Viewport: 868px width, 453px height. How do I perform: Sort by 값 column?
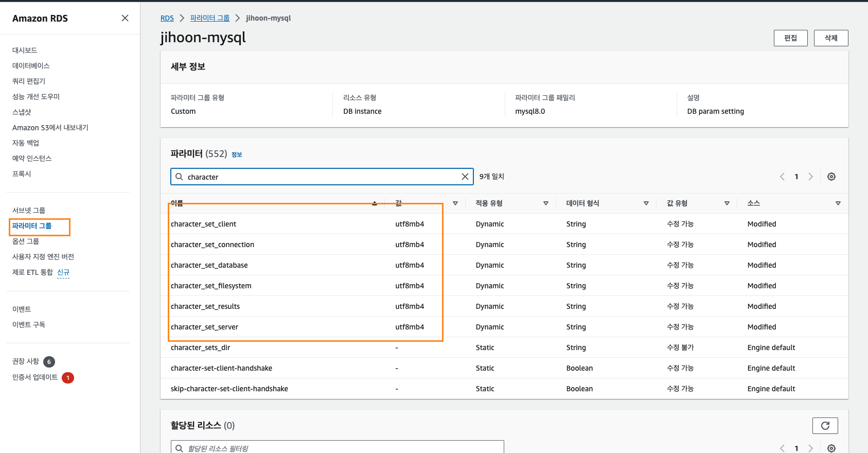pos(455,203)
